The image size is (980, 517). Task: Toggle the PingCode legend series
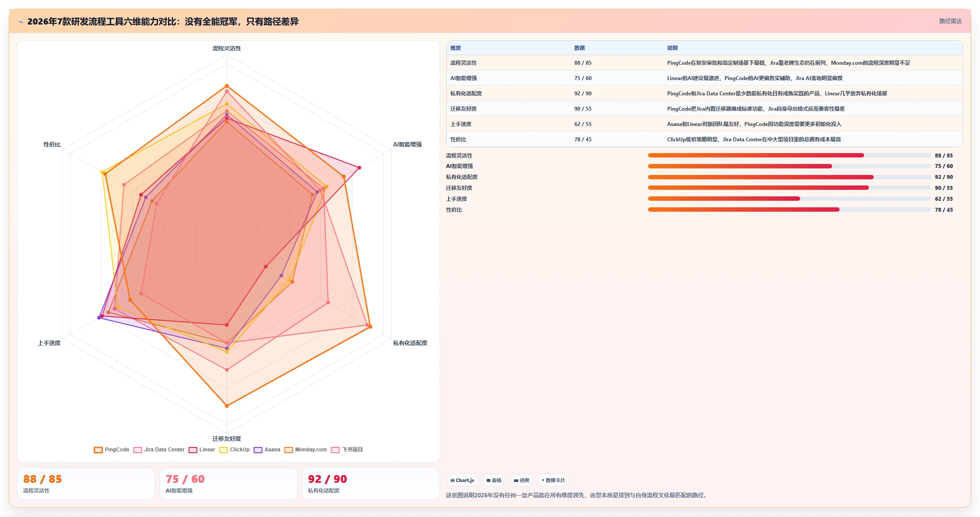coord(112,450)
